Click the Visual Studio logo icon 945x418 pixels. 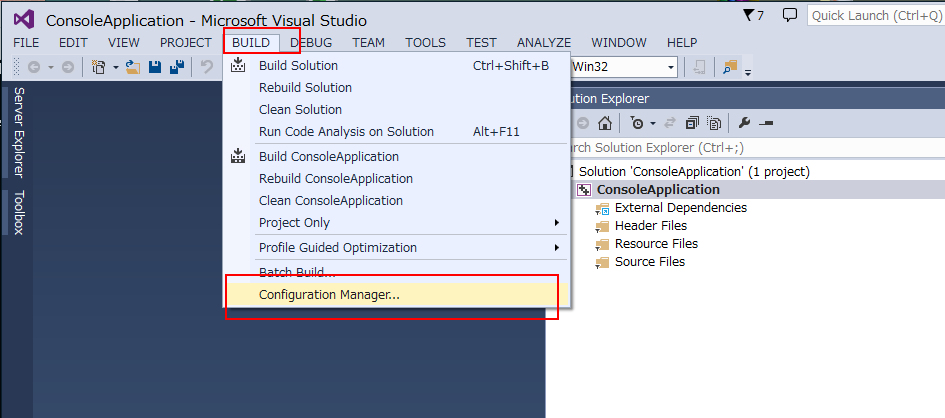(25, 19)
